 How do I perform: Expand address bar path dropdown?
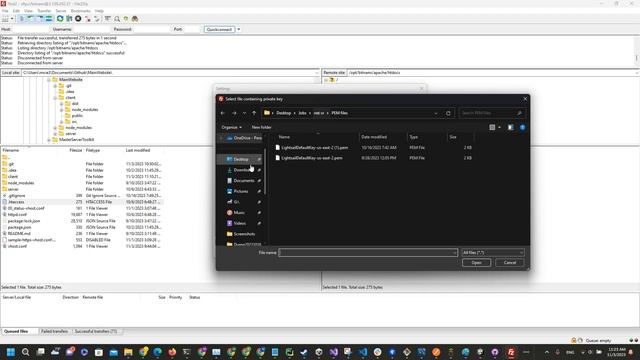click(436, 113)
